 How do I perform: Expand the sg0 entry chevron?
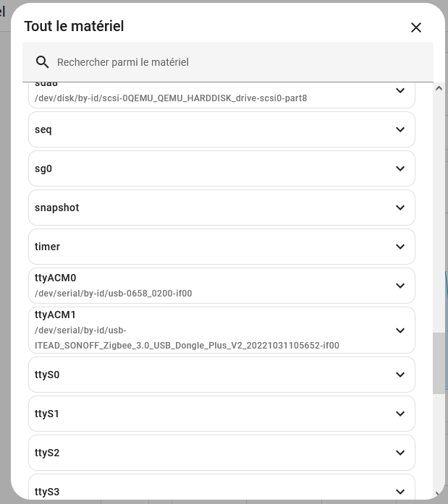point(400,168)
